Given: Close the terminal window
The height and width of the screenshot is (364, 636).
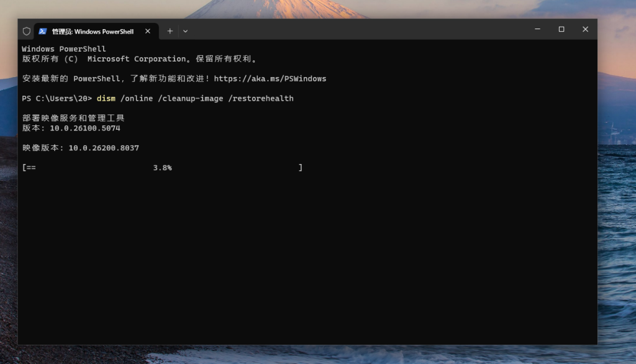Looking at the screenshot, I should (x=585, y=29).
